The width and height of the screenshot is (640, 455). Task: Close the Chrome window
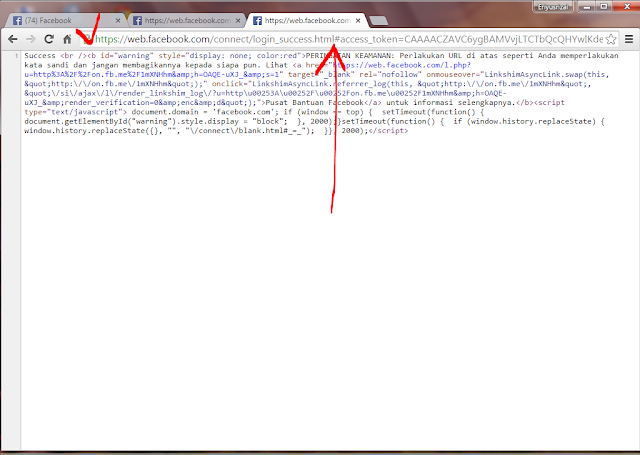coord(627,7)
